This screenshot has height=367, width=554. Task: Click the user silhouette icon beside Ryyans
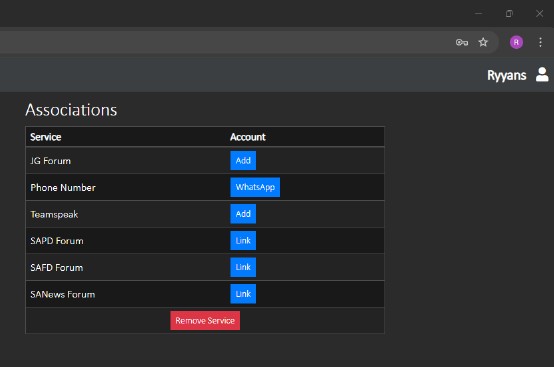pos(542,75)
